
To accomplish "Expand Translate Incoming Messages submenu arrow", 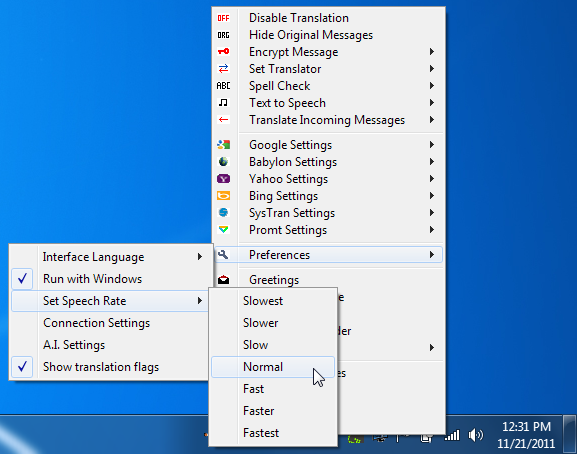I will pos(432,120).
